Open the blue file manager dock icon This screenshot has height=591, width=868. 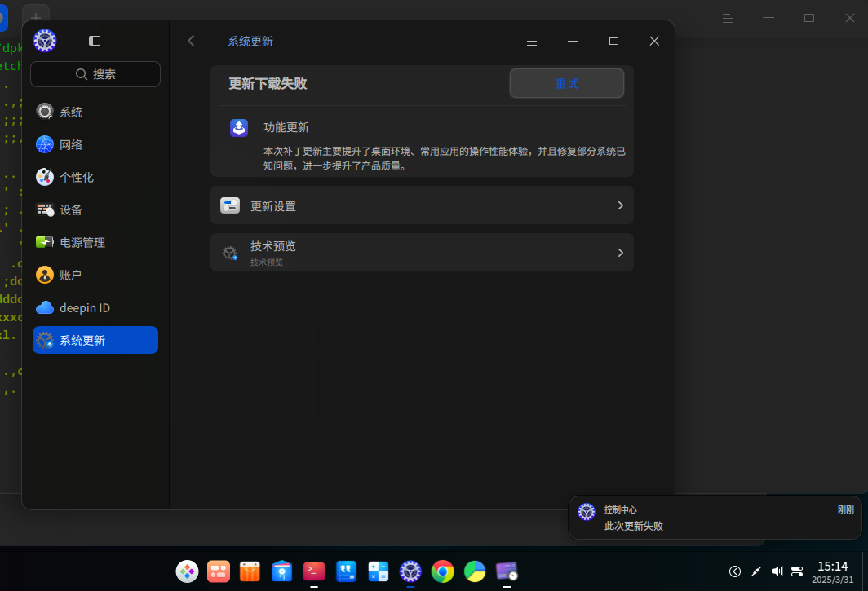point(281,571)
